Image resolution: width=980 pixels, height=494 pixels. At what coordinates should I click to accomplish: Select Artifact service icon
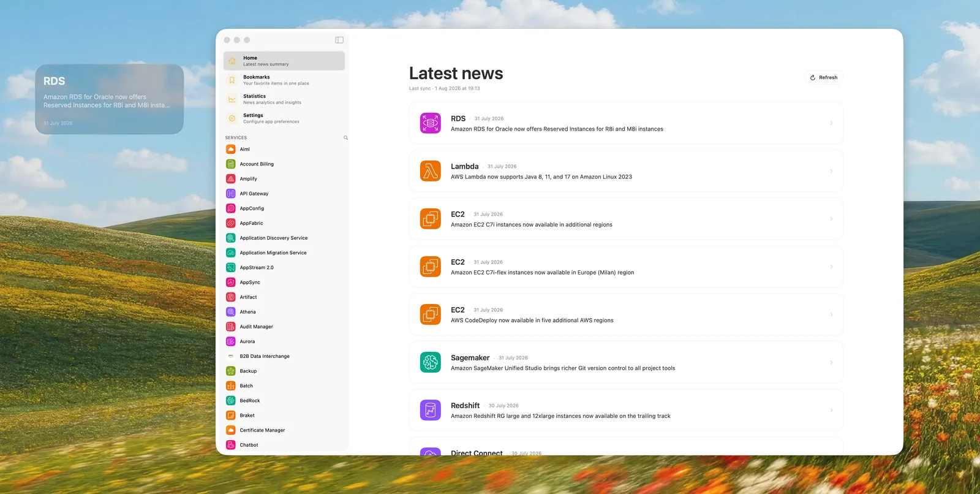point(231,297)
